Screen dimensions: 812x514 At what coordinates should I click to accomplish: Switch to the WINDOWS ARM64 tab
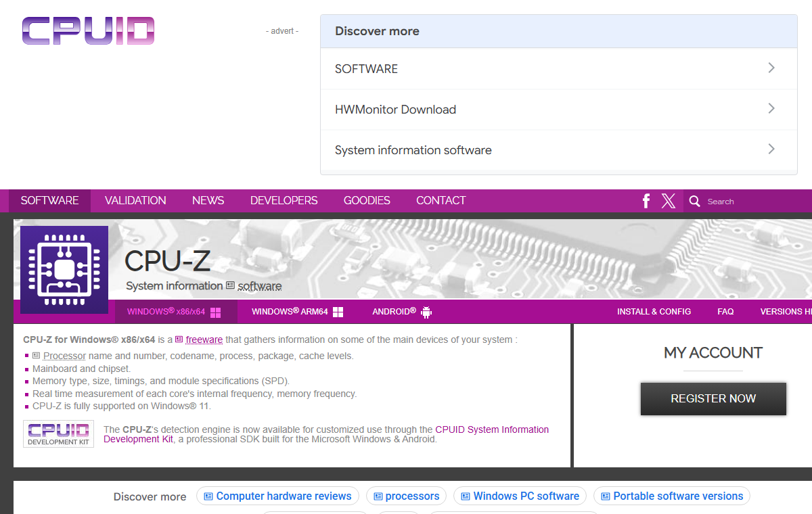point(298,312)
